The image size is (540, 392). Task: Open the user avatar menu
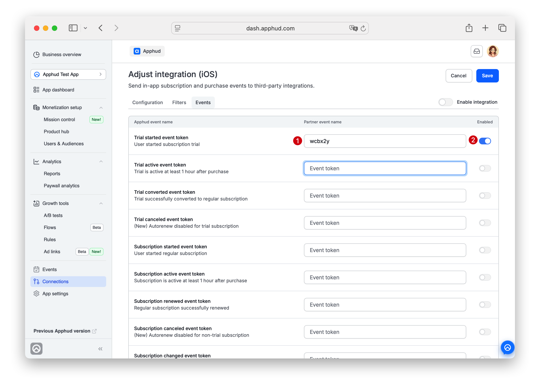[x=493, y=51]
